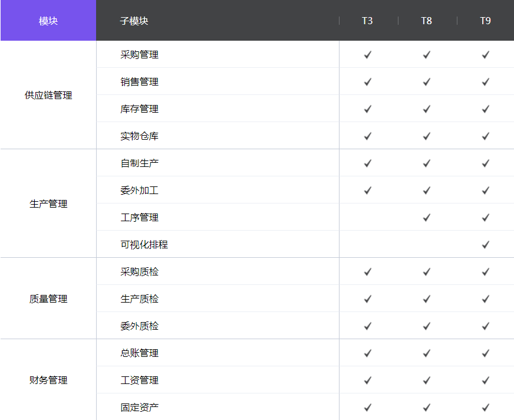Click the T9 checkmark for 固定资产
Viewport: 514px width, 420px height.
[486, 408]
